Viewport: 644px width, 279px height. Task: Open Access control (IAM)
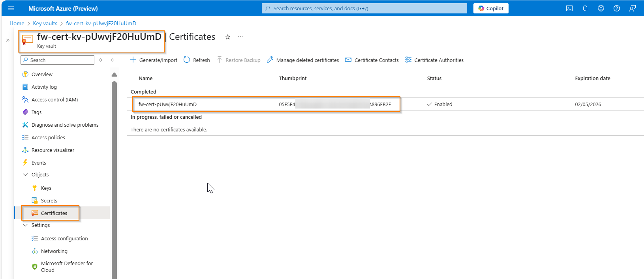(54, 99)
